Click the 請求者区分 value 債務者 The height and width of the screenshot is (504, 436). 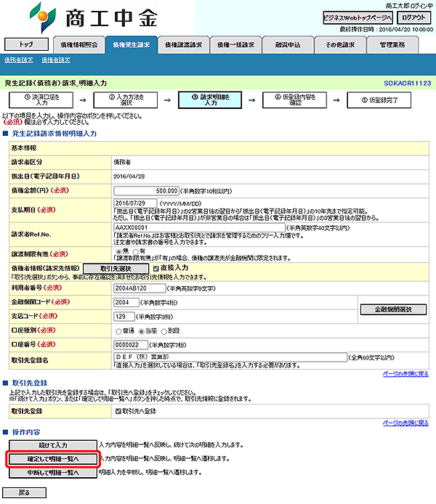pyautogui.click(x=122, y=163)
